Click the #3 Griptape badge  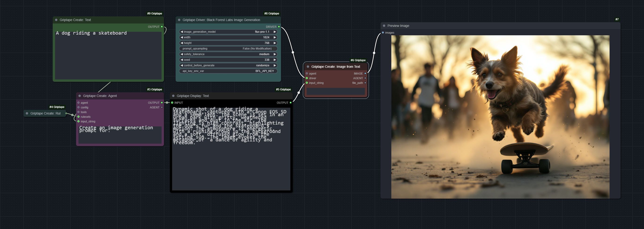coord(155,89)
